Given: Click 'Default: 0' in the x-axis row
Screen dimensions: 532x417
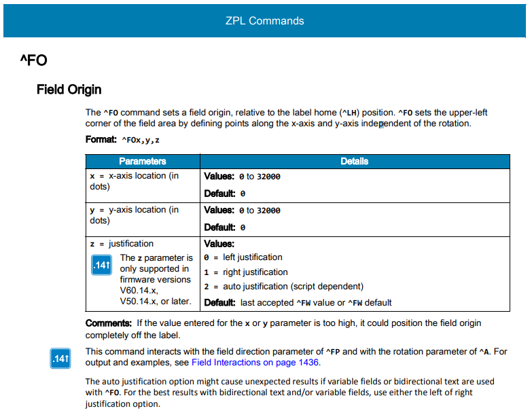Looking at the screenshot, I should [x=225, y=194].
